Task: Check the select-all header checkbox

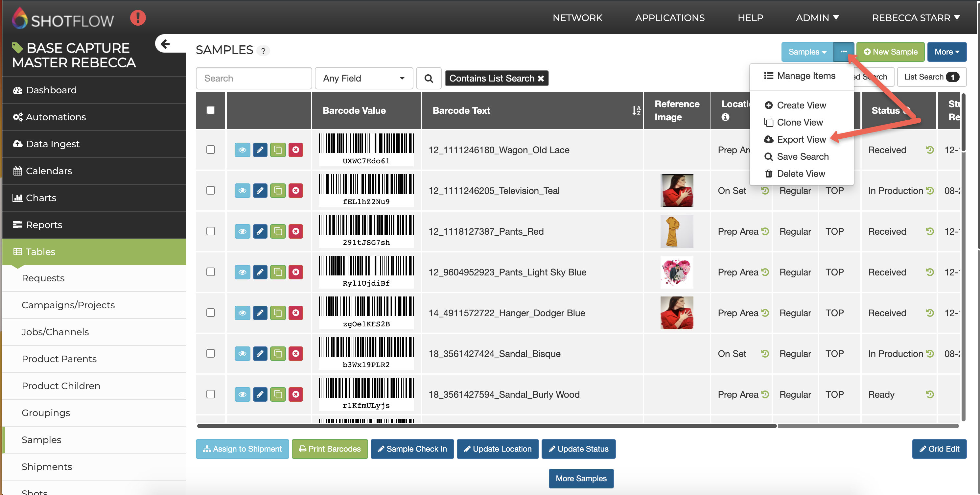Action: pyautogui.click(x=210, y=110)
